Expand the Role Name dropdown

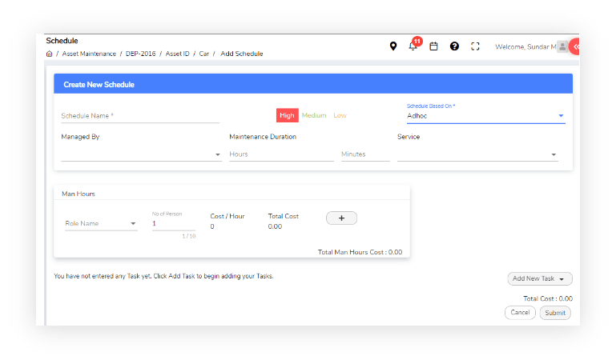click(100, 224)
